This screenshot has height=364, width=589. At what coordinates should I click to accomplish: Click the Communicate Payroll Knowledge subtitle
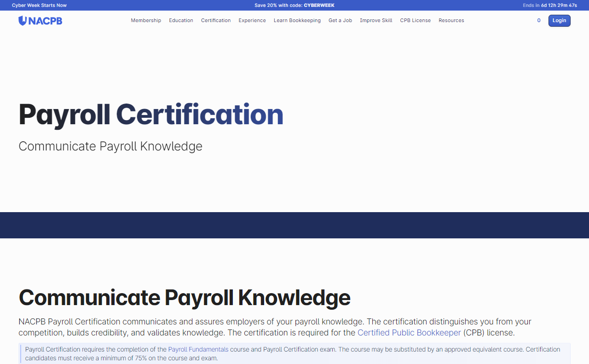pyautogui.click(x=110, y=146)
